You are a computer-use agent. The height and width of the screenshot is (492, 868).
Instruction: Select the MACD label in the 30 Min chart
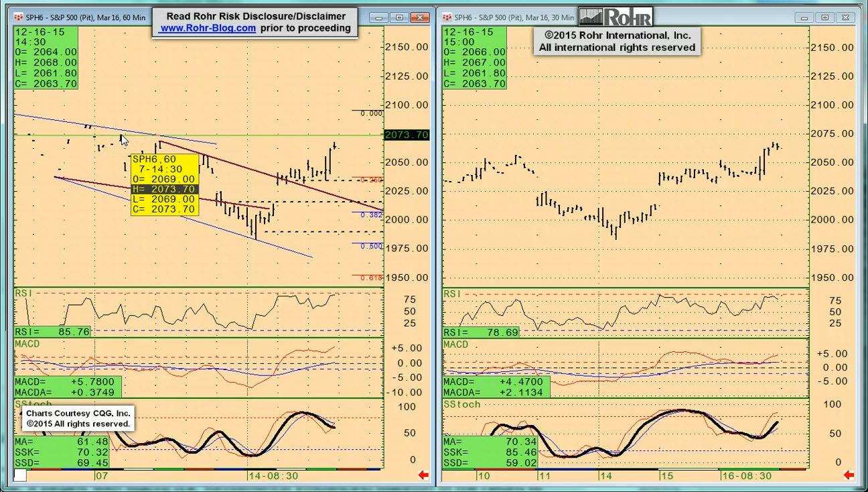pos(455,345)
